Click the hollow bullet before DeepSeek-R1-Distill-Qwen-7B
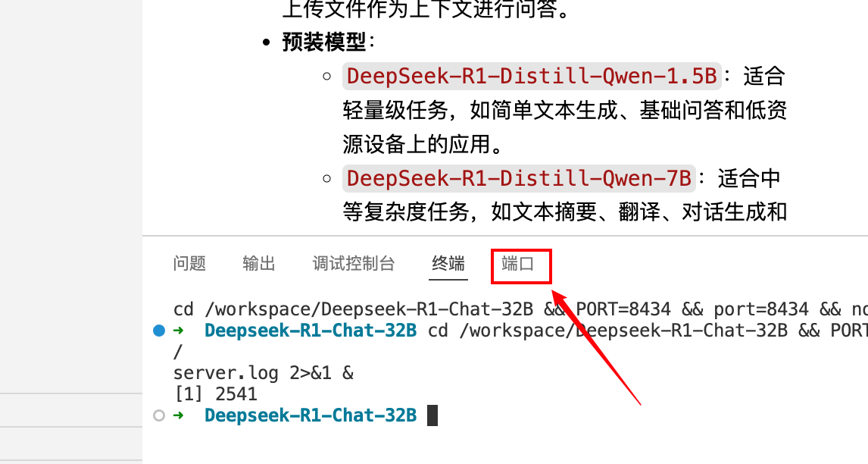 pyautogui.click(x=327, y=180)
